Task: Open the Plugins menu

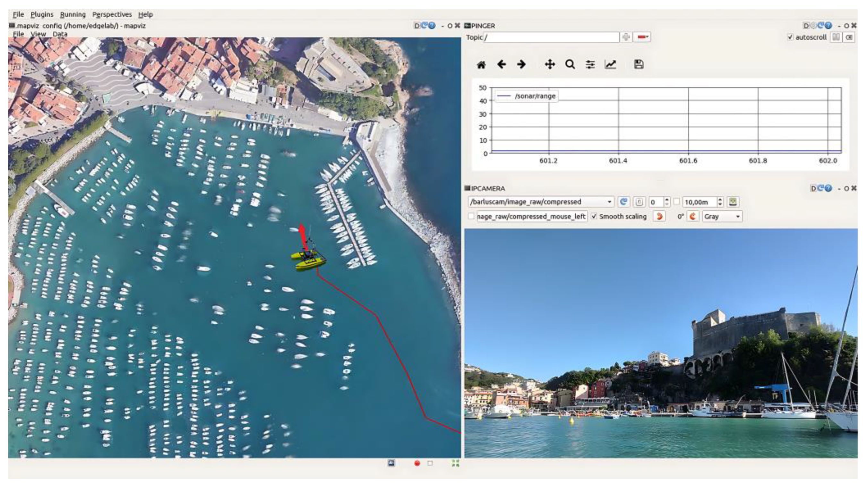Action: (42, 14)
